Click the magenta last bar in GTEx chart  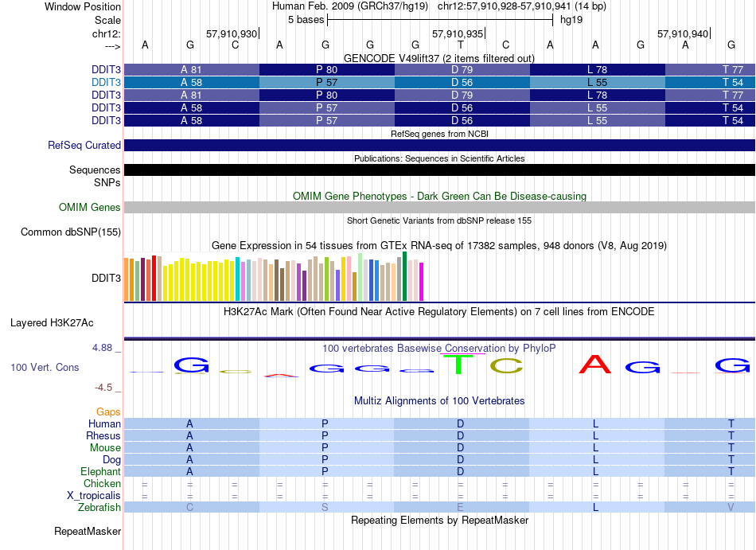[x=422, y=282]
